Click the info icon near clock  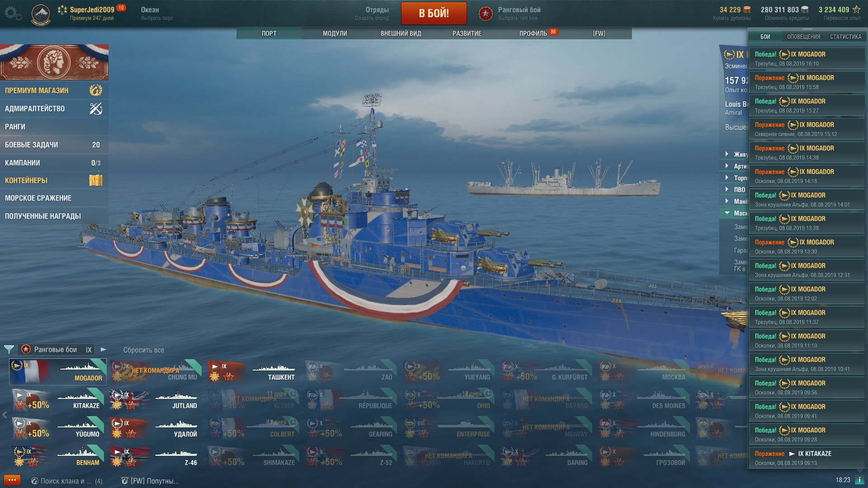860,480
